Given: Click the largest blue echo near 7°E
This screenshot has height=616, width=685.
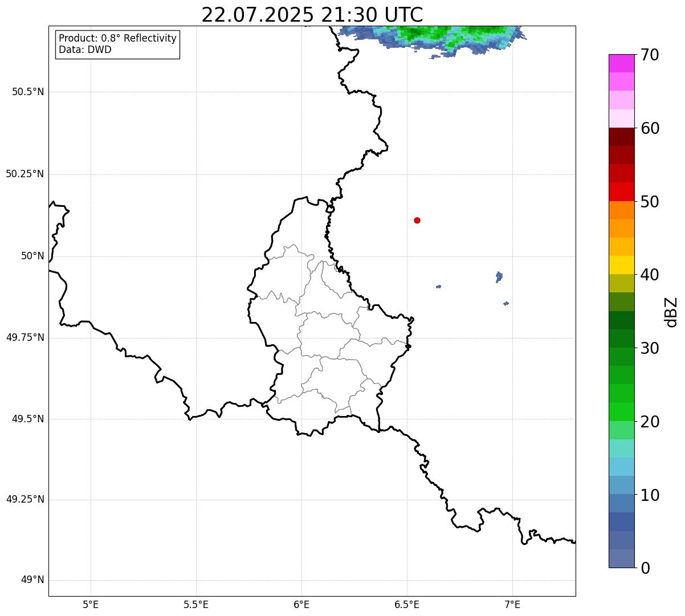Looking at the screenshot, I should 499,277.
